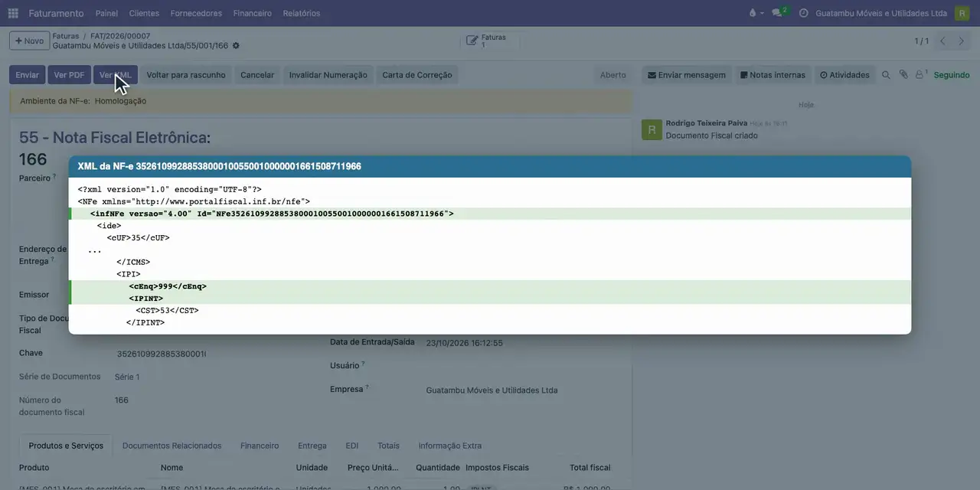Toggle the Seguindo follow button
980x490 pixels.
click(952, 75)
